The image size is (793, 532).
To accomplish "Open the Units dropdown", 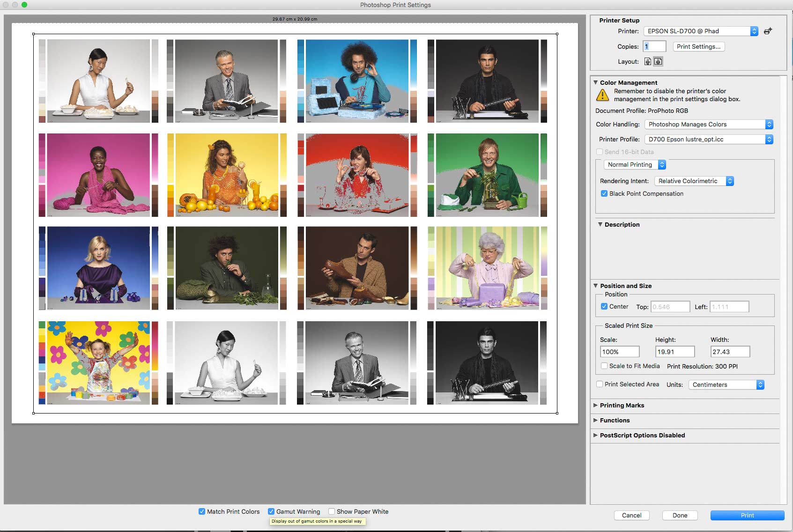I will point(726,384).
